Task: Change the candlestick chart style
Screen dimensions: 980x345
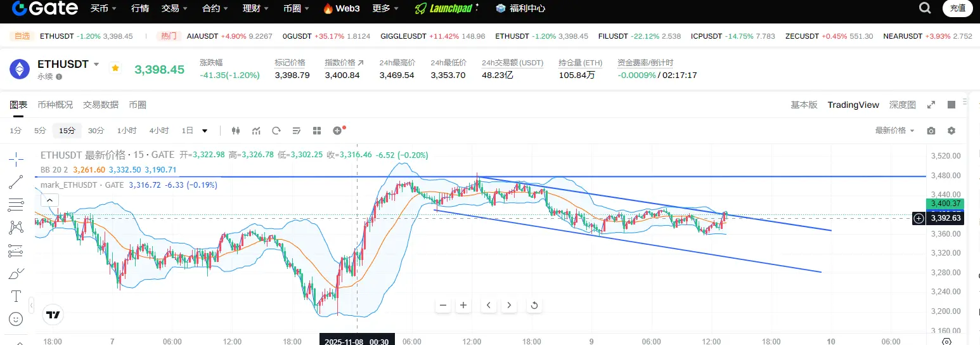Action: point(236,131)
